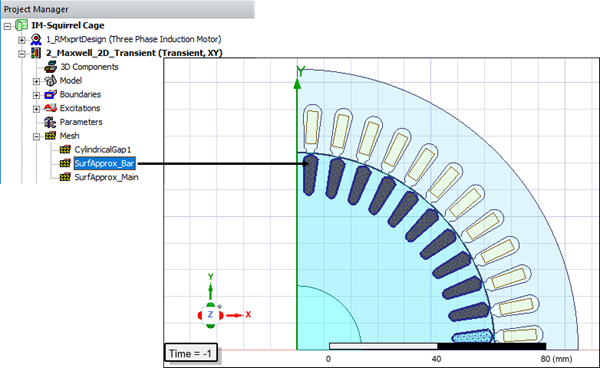Viewport: 600px width, 368px height.
Task: Expand the Boundaries tree node
Action: click(36, 95)
